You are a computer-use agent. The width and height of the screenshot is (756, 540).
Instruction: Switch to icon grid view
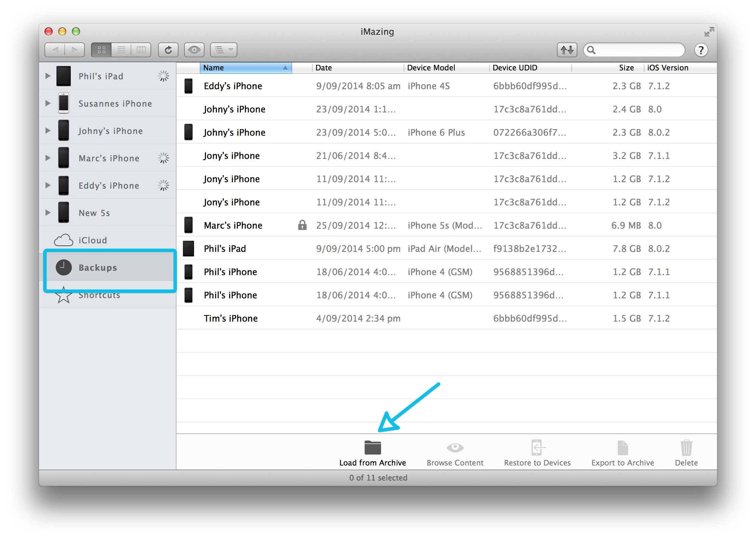tap(102, 50)
